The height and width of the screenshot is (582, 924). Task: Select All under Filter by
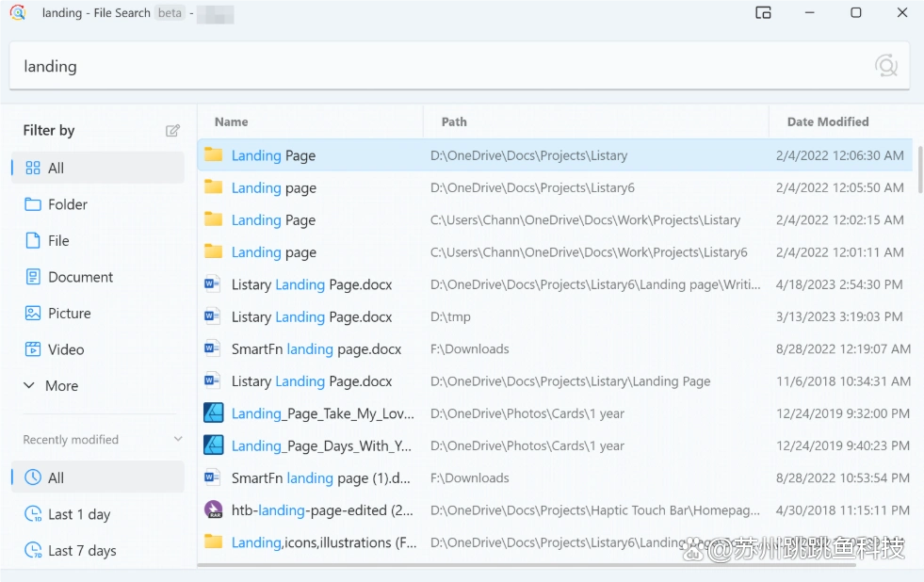(98, 168)
